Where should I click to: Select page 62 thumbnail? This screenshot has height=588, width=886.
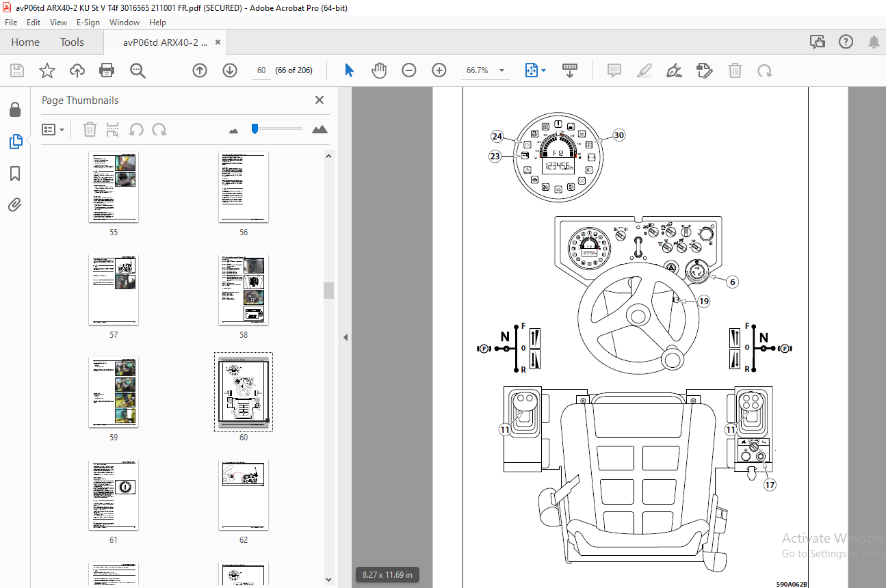pyautogui.click(x=244, y=495)
